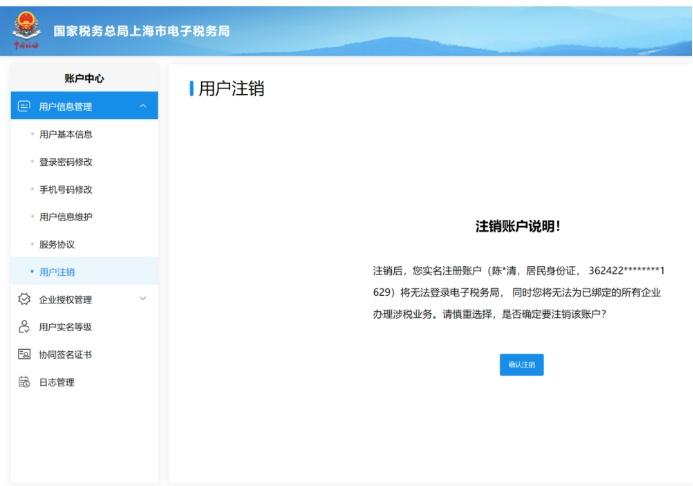Click the 协同签名证书 certificate icon
The height and width of the screenshot is (486, 693).
(x=24, y=354)
